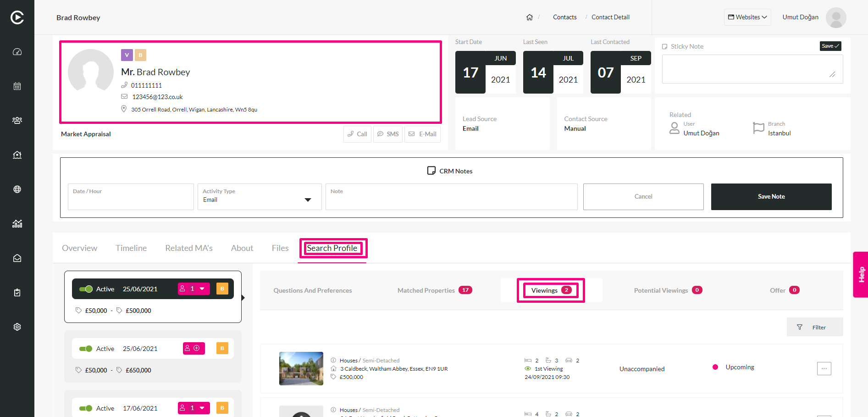The image size is (868, 417).
Task: Go to home via breadcrumb house icon
Action: coord(530,17)
